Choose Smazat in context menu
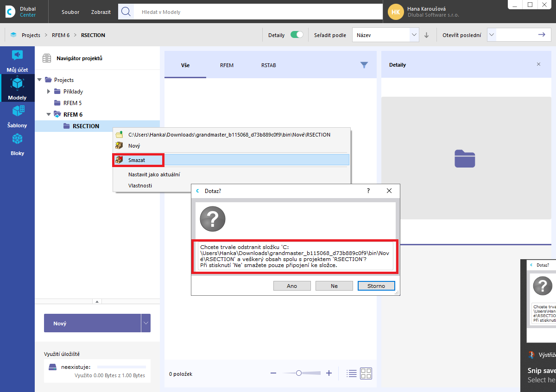Viewport: 556px width, 392px height. [x=232, y=160]
